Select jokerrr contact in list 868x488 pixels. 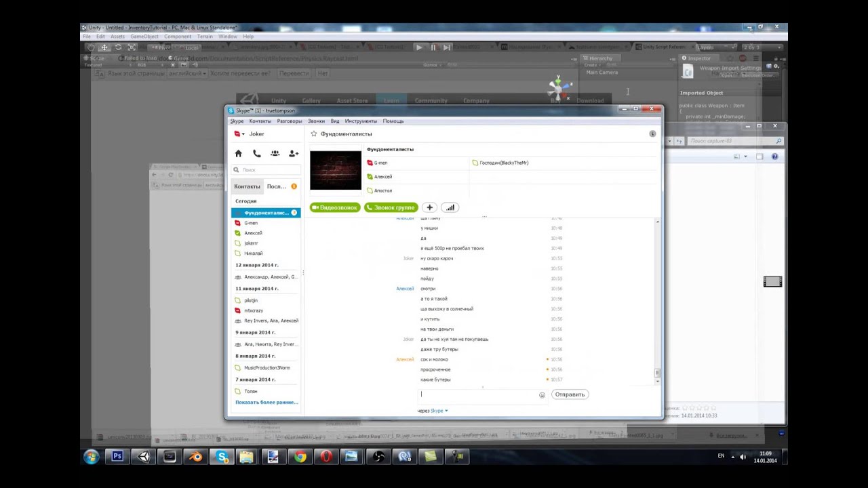(x=266, y=243)
